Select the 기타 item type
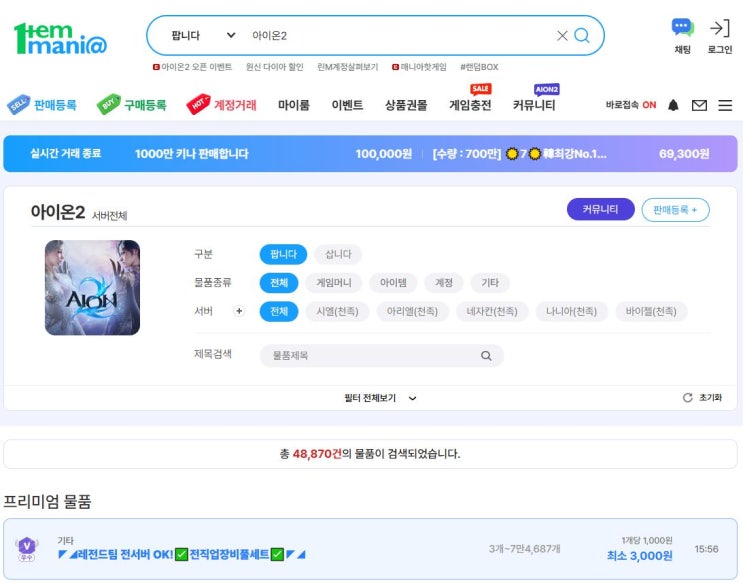The height and width of the screenshot is (583, 743). click(x=489, y=283)
